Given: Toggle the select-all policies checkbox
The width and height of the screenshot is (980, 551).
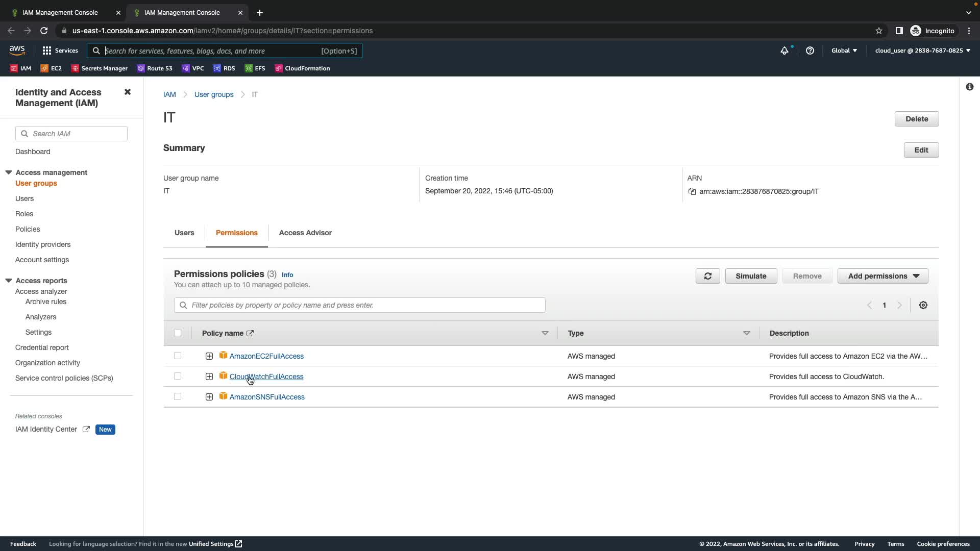Looking at the screenshot, I should coord(178,333).
